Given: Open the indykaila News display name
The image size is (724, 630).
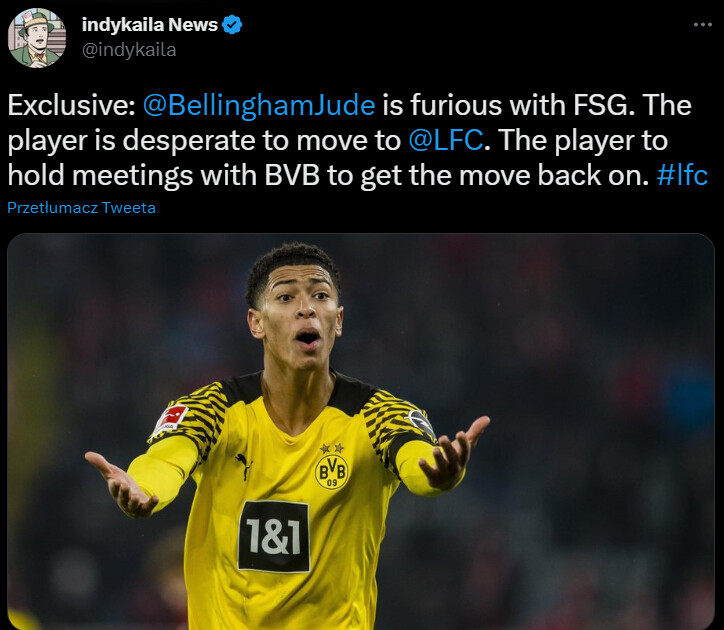Looking at the screenshot, I should 150,25.
